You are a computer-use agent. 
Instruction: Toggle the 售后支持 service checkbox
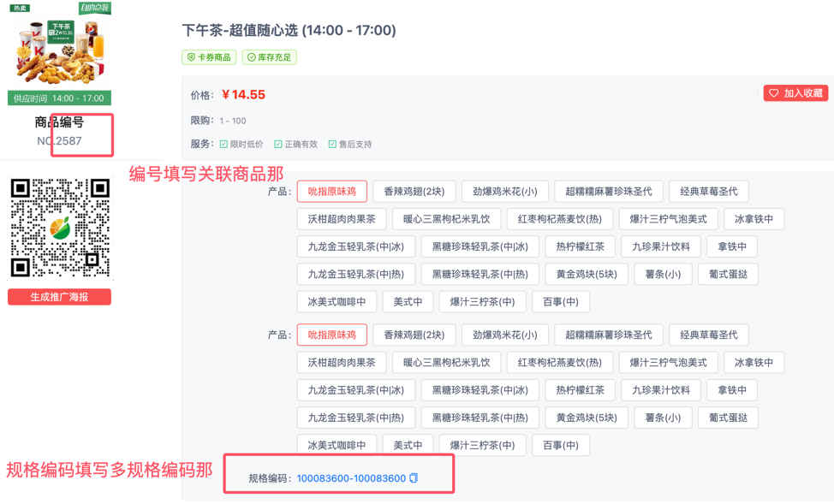click(x=332, y=145)
